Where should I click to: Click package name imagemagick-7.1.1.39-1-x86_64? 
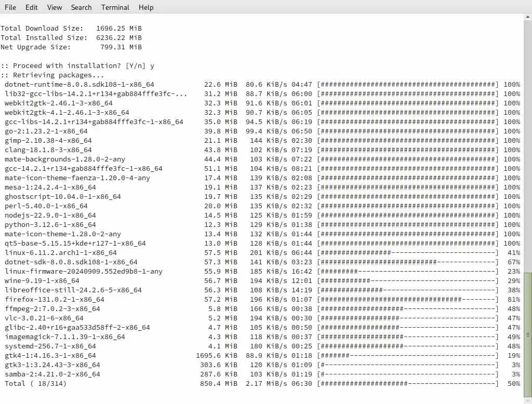(65, 337)
